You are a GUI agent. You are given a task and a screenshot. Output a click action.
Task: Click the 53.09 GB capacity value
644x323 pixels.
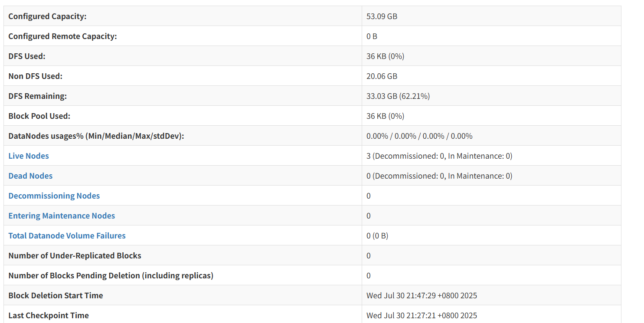tap(382, 16)
